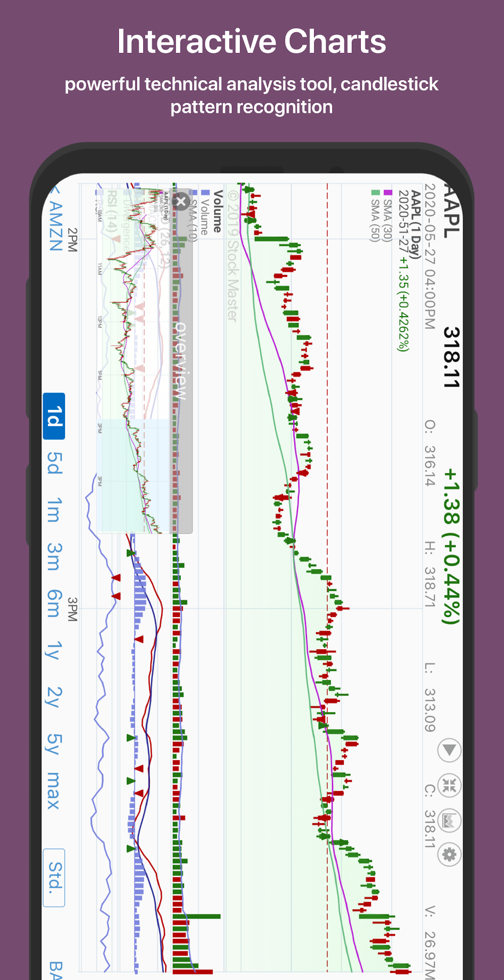Viewport: 504px width, 980px height.
Task: Choose the 6m range option
Action: coord(54,603)
